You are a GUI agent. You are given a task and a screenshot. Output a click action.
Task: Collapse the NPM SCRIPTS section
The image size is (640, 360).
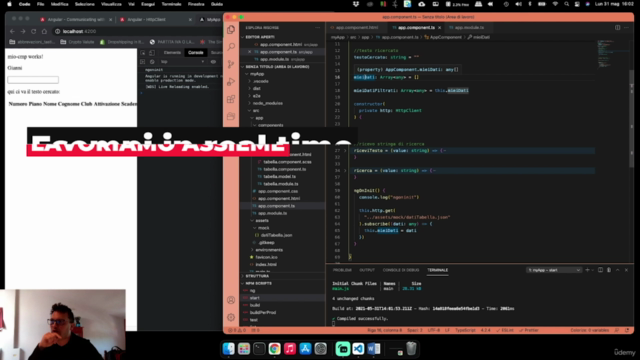[x=258, y=284]
